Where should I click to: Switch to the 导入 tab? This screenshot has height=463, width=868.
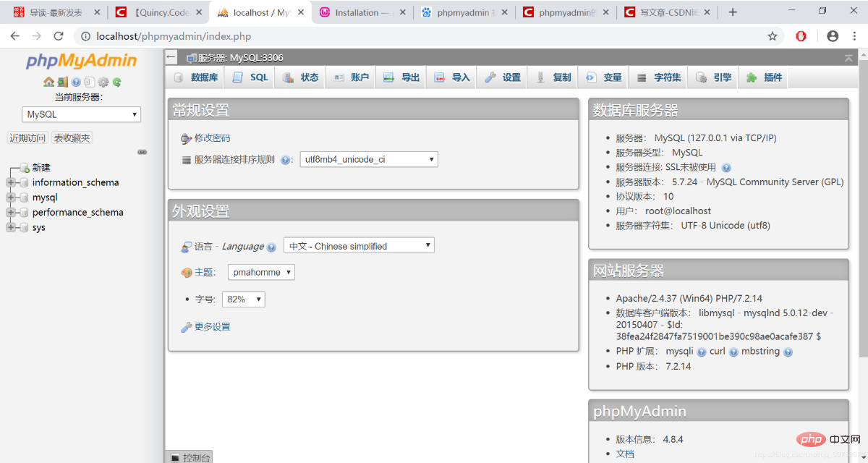pos(452,77)
